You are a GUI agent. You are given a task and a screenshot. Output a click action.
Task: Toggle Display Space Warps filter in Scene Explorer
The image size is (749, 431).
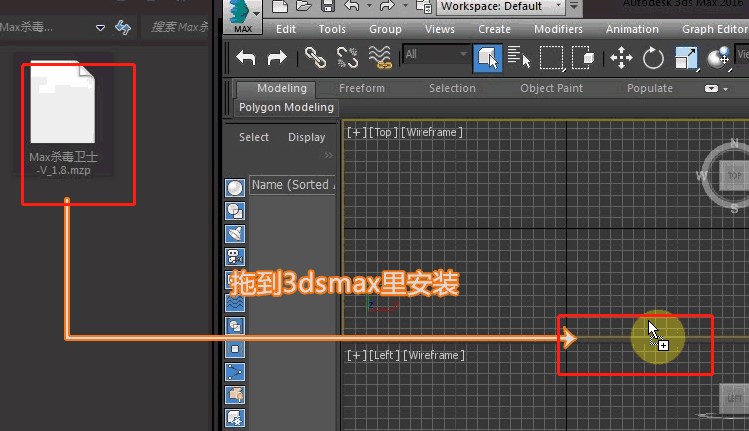tap(235, 302)
